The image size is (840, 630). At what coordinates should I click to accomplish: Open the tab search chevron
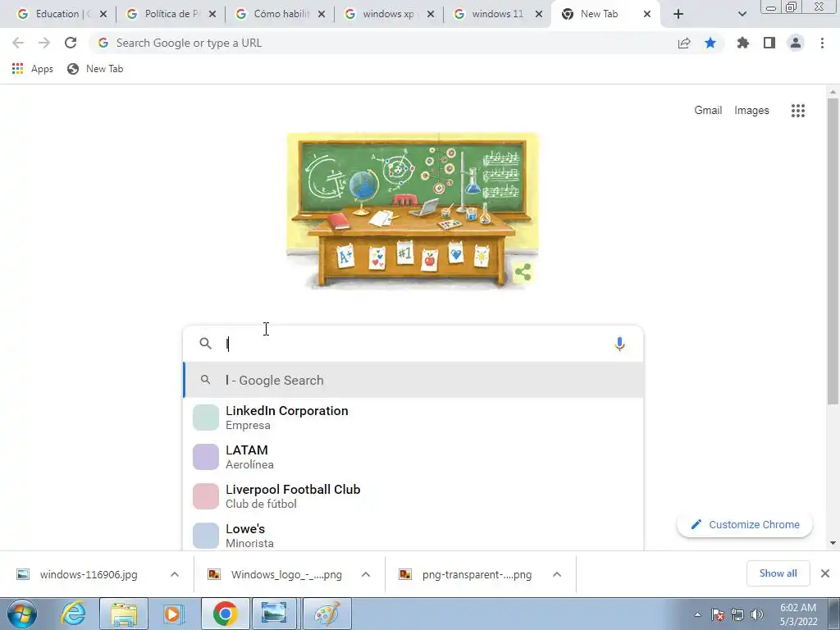pyautogui.click(x=742, y=14)
